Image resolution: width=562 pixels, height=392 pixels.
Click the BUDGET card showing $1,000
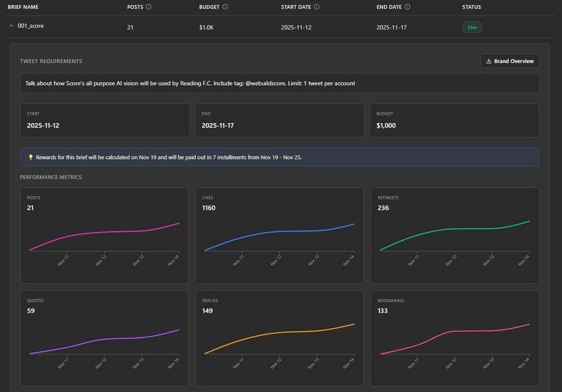[454, 120]
